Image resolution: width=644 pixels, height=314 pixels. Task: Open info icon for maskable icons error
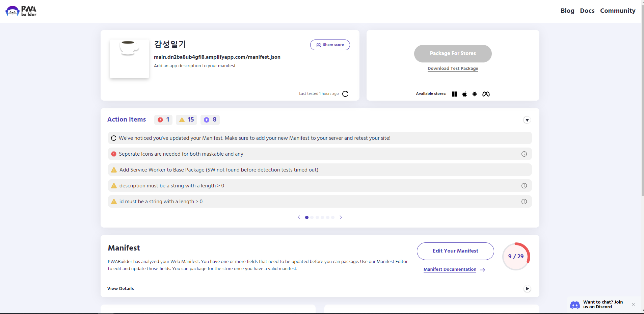tap(524, 154)
